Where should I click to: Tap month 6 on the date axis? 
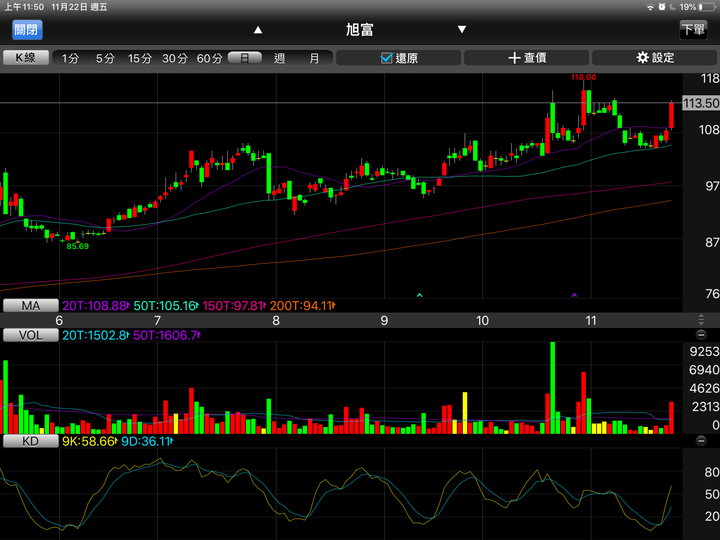click(59, 321)
